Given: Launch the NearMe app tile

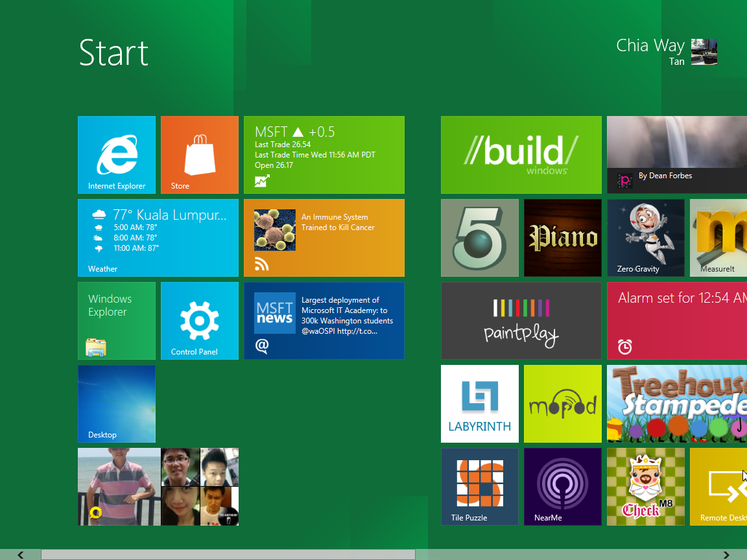Looking at the screenshot, I should (563, 487).
